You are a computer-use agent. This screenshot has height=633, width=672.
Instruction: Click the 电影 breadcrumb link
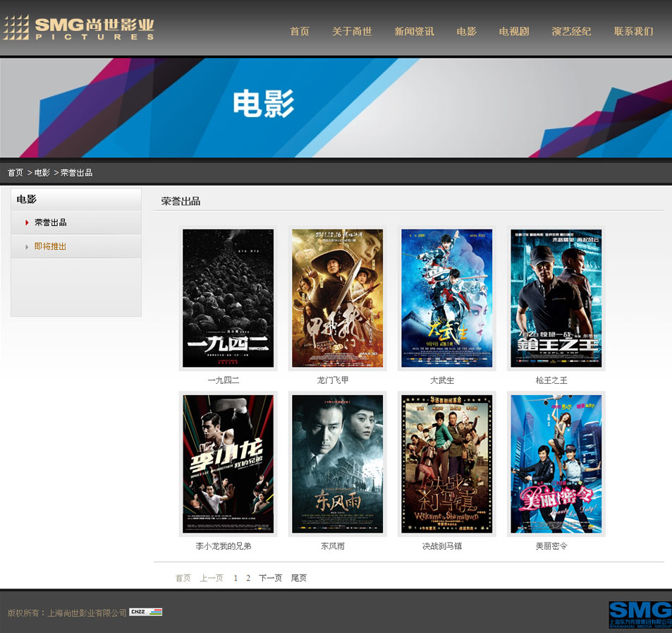coord(42,172)
